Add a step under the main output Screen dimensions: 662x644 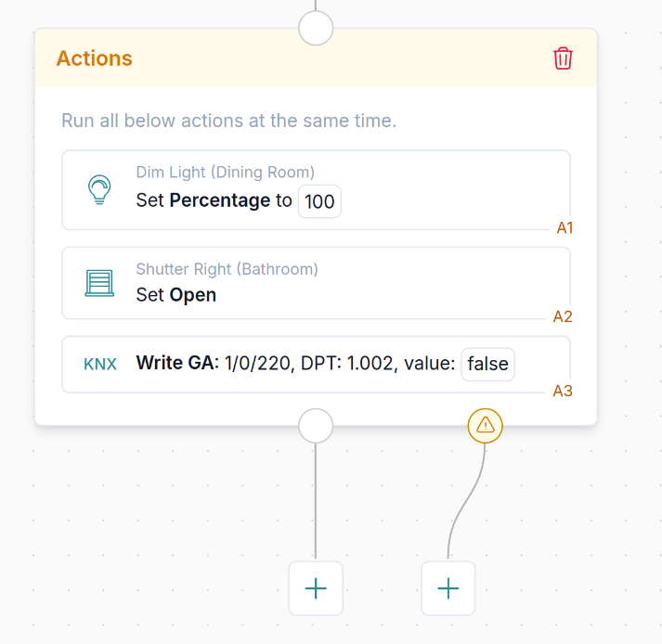(x=316, y=588)
